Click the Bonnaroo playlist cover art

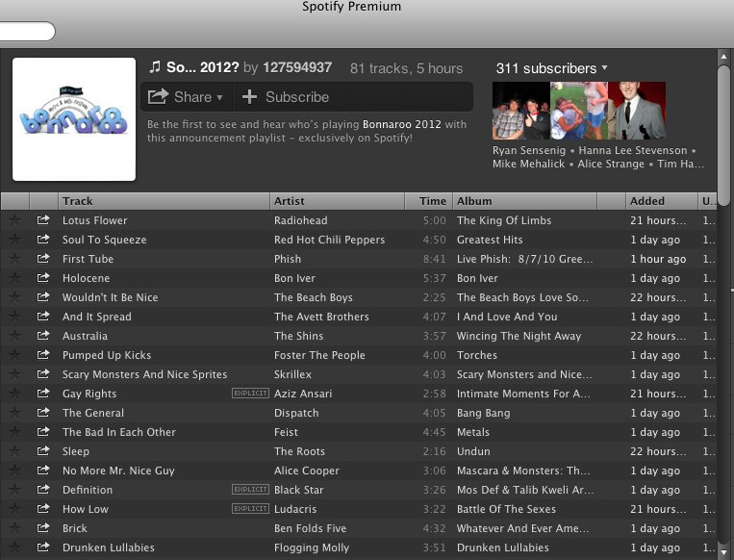point(74,119)
